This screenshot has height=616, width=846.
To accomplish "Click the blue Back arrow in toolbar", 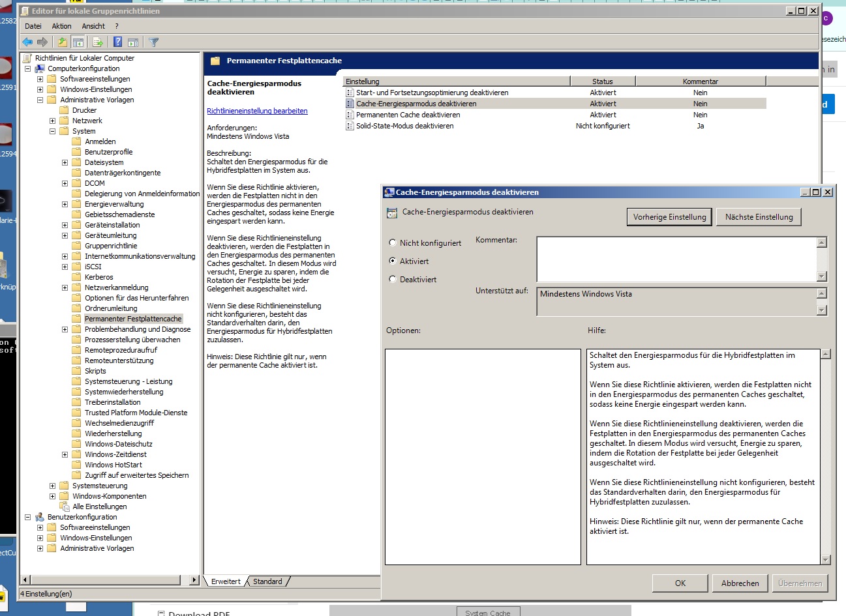I will click(27, 42).
